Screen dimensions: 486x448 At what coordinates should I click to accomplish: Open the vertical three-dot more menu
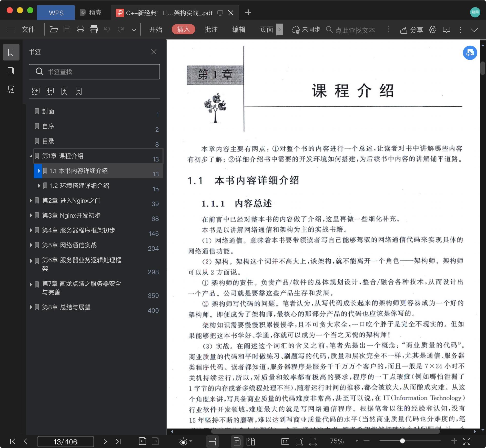(x=460, y=30)
